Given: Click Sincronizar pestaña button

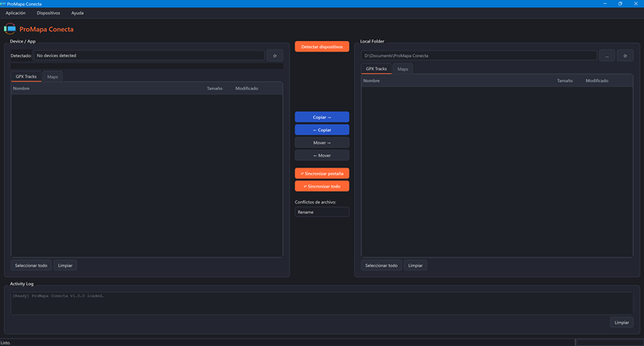Looking at the screenshot, I should click(x=322, y=173).
